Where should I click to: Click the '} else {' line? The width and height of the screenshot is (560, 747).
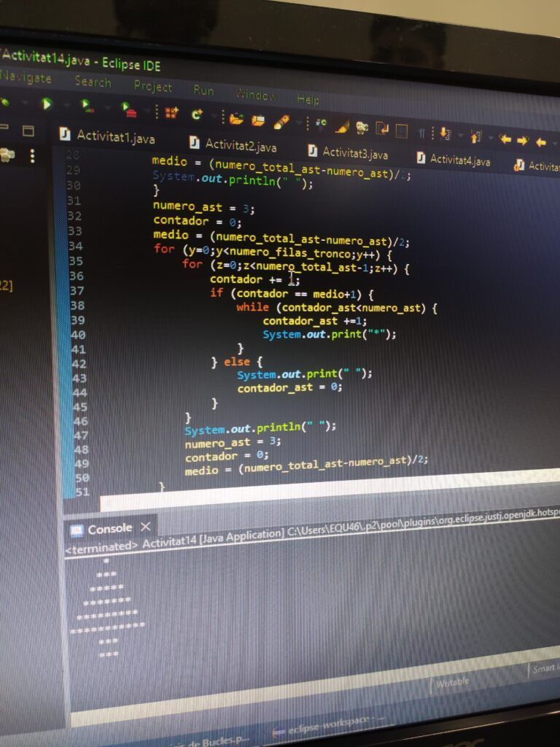(x=237, y=363)
